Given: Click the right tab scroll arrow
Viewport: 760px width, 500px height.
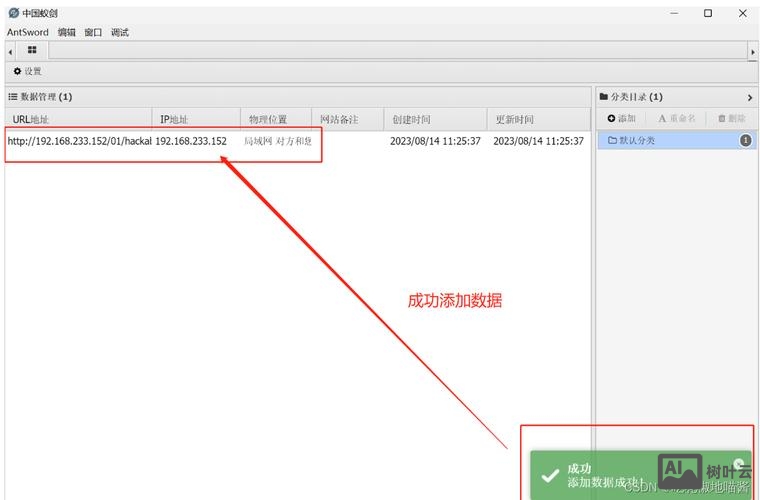Looking at the screenshot, I should coord(752,52).
